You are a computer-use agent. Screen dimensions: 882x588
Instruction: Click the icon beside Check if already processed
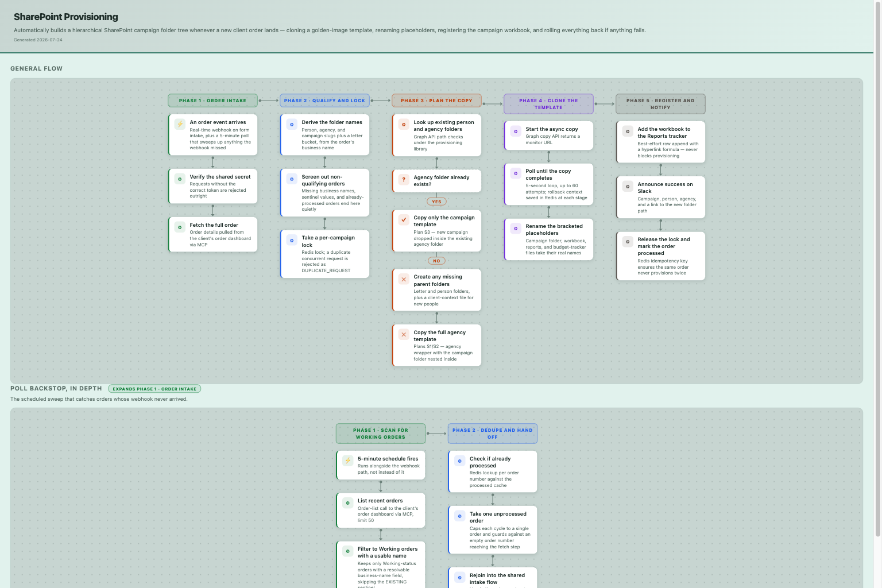click(459, 461)
